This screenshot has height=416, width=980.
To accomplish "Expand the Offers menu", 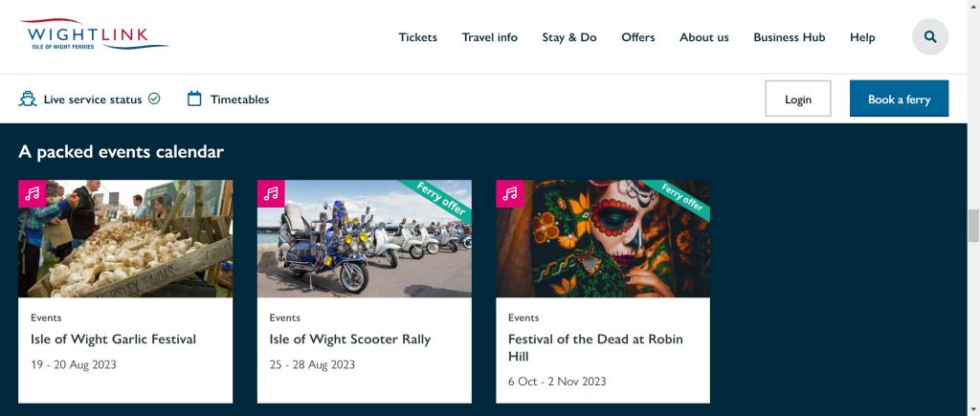I will (637, 37).
